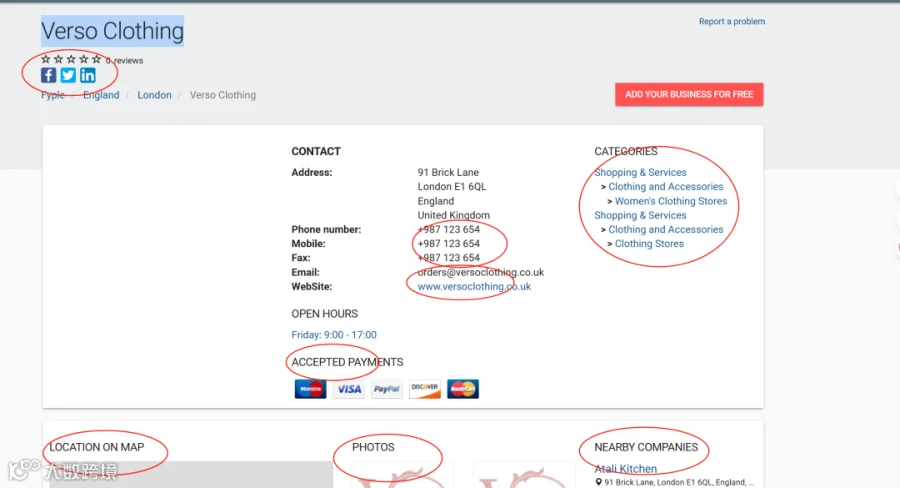The width and height of the screenshot is (900, 488).
Task: Click ADD YOUR BUSINESS FOR FREE button
Action: tap(689, 94)
